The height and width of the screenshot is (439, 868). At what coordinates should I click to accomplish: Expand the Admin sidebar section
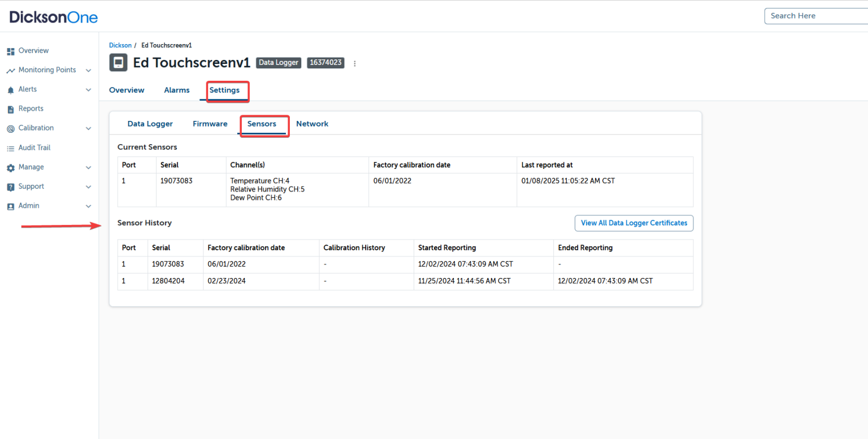[x=88, y=206]
